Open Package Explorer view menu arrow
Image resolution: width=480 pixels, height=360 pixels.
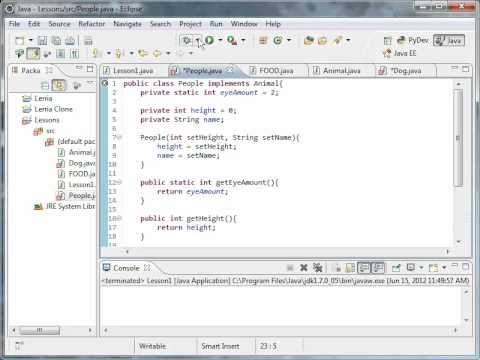coord(90,83)
